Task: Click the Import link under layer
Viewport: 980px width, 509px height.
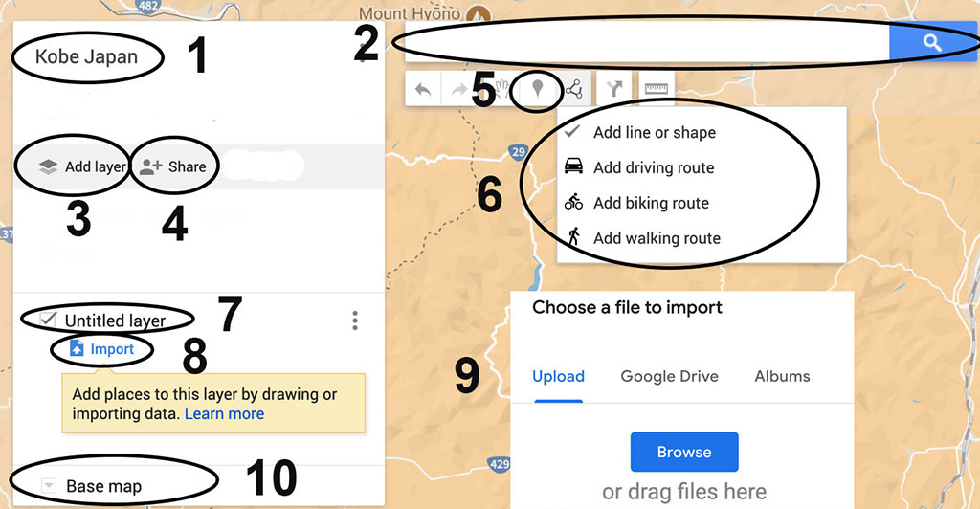Action: click(101, 349)
